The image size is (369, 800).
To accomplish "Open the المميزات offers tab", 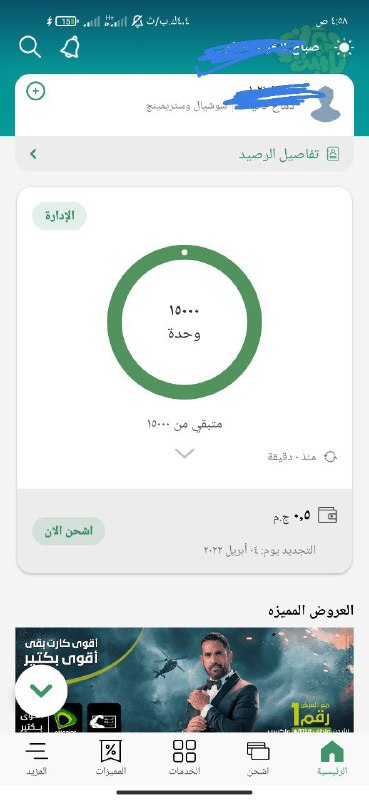I will 111,758.
